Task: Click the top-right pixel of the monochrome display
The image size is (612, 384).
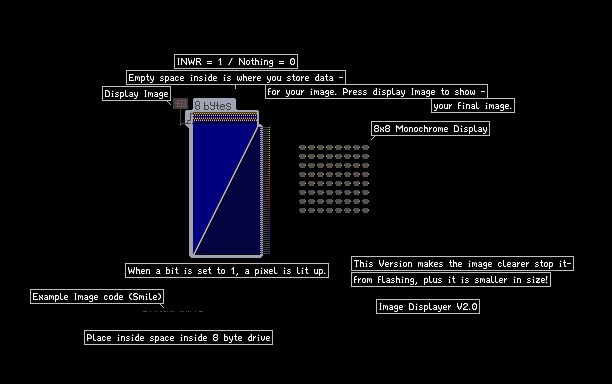Action: point(365,148)
